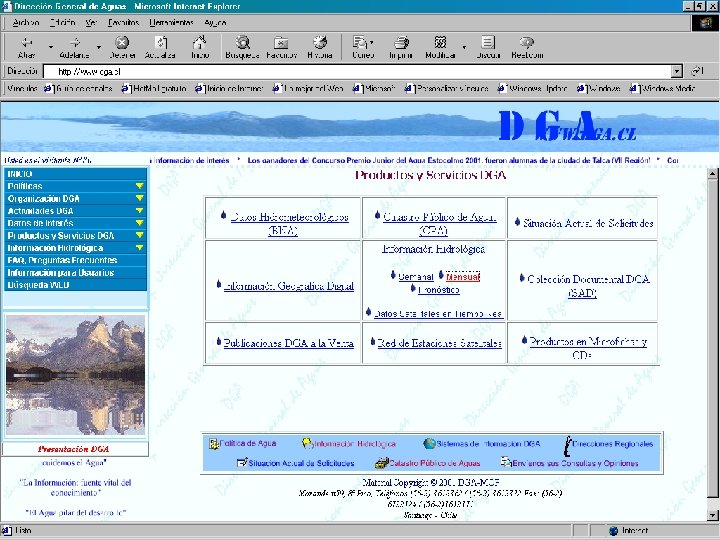Open Colección Documental DGA (SAD) link

[587, 286]
